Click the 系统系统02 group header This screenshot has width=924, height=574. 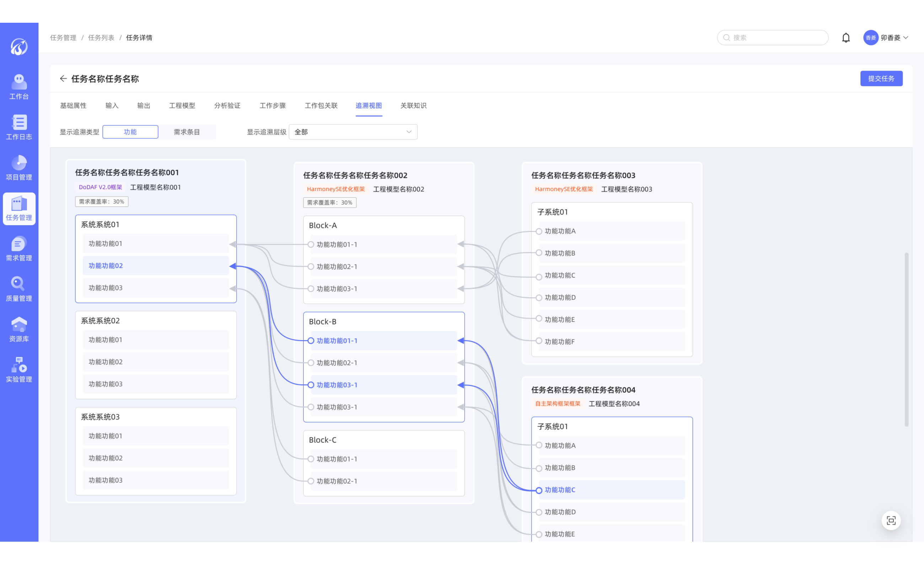click(100, 321)
